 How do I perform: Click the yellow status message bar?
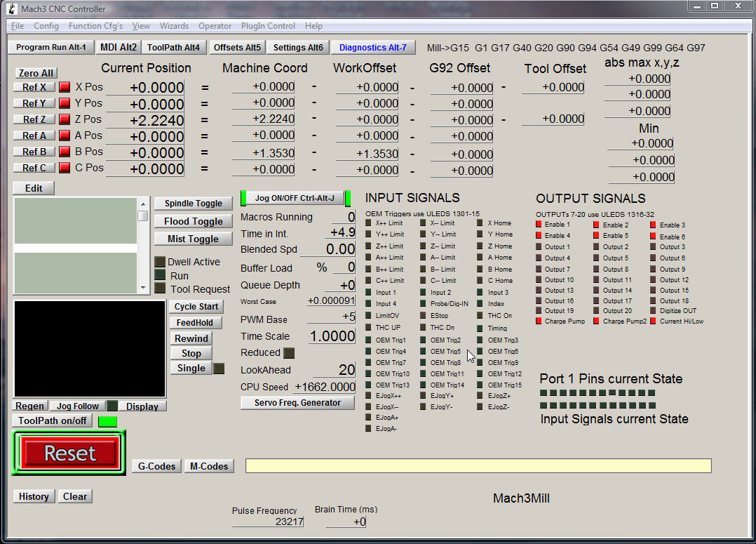478,466
